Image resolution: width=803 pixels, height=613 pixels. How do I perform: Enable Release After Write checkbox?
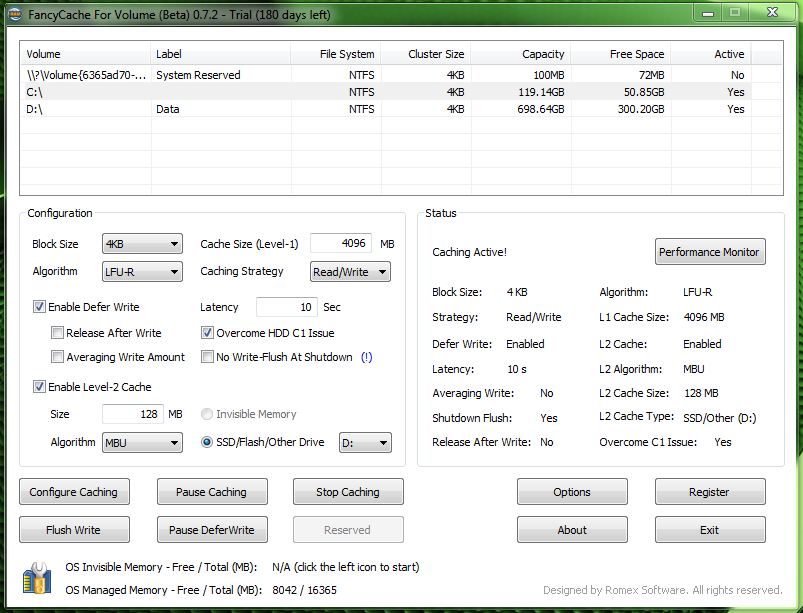click(x=57, y=333)
